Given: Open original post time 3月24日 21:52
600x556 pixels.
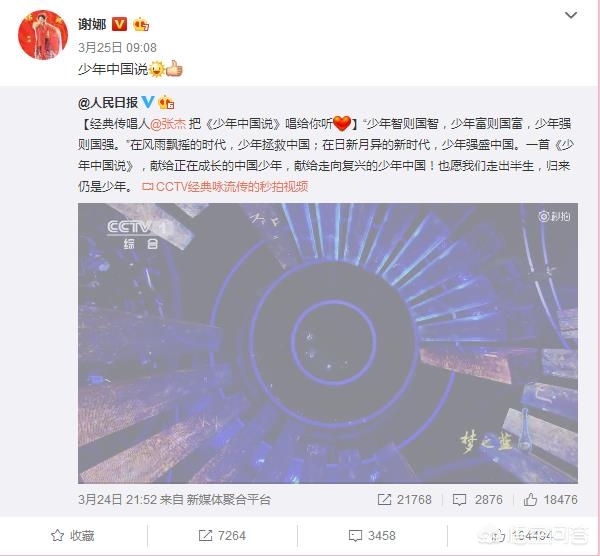Looking at the screenshot, I should tap(117, 499).
